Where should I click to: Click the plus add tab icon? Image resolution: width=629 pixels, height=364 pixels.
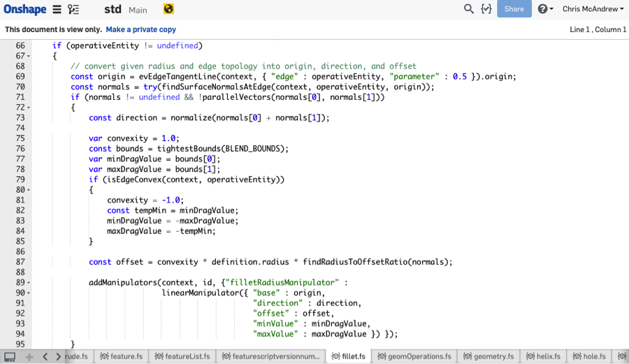point(29,356)
